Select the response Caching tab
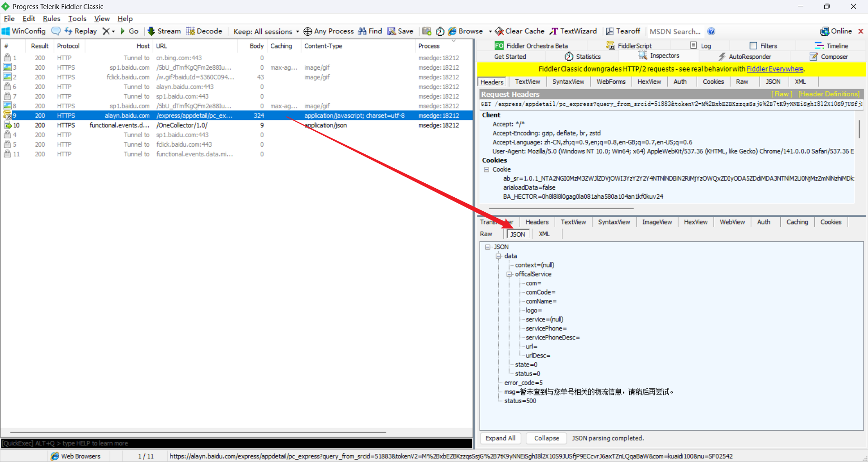This screenshot has width=868, height=462. pos(797,222)
